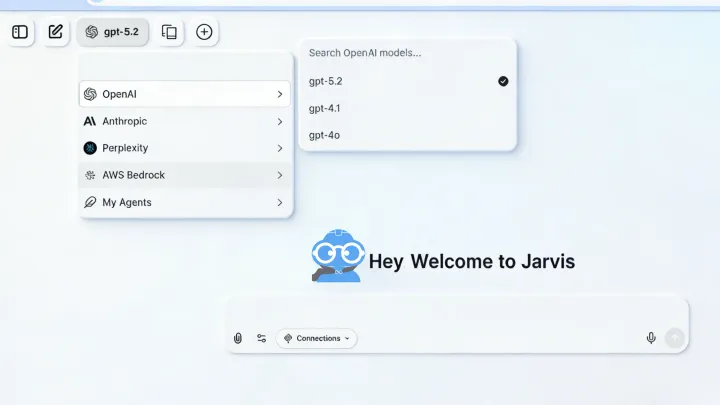This screenshot has width=720, height=405.
Task: Click the Perplexity logo icon
Action: pyautogui.click(x=90, y=148)
